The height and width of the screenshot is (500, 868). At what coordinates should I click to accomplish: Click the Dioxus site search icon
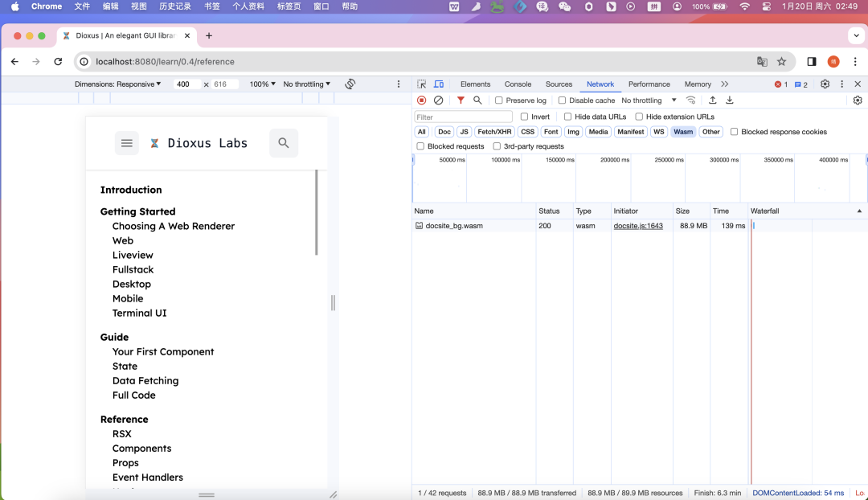283,143
